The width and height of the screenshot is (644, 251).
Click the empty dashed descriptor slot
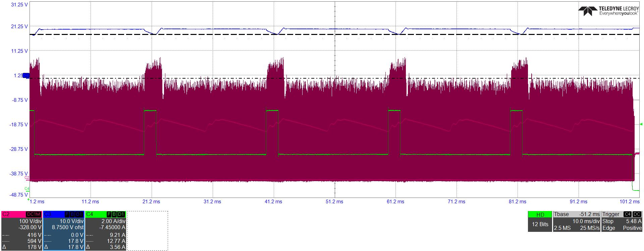[x=147, y=231]
